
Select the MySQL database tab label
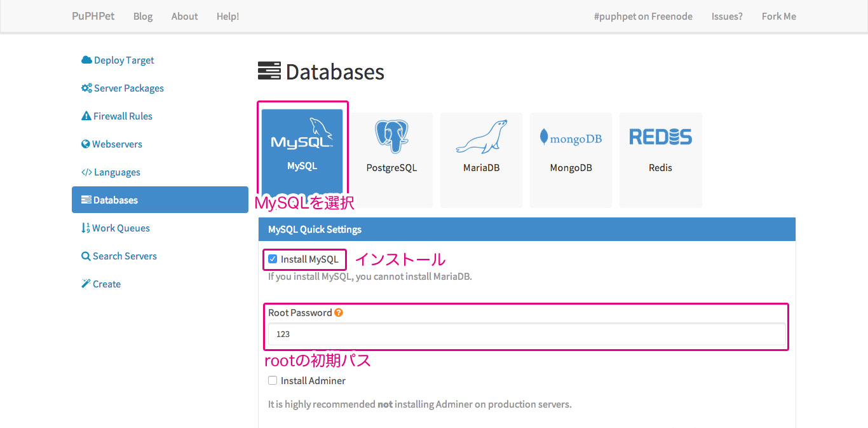pyautogui.click(x=302, y=166)
